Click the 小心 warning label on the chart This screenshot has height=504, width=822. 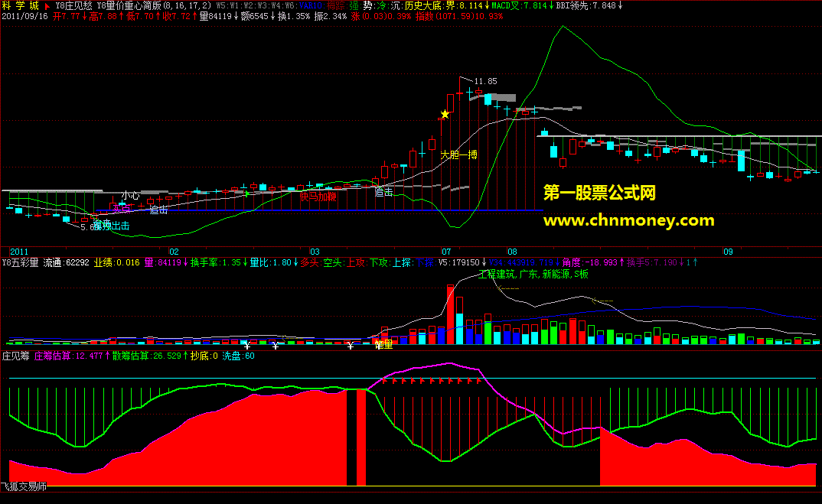click(x=131, y=196)
